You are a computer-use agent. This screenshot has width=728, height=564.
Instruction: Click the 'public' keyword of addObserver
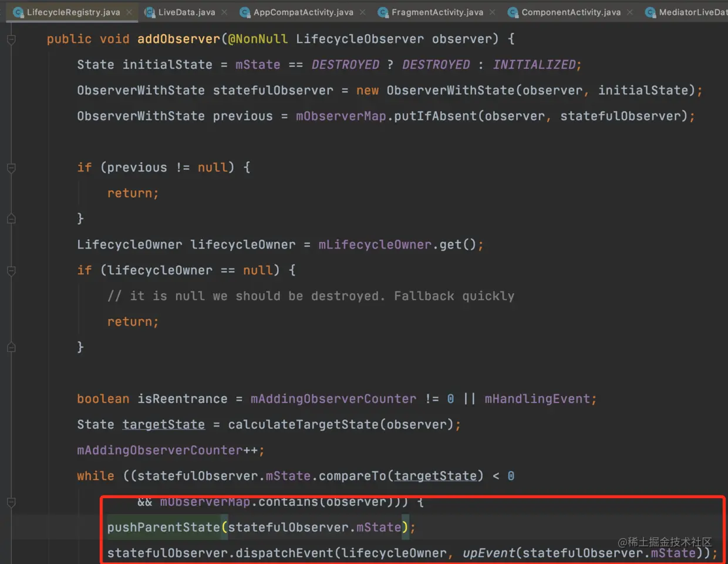(x=69, y=39)
